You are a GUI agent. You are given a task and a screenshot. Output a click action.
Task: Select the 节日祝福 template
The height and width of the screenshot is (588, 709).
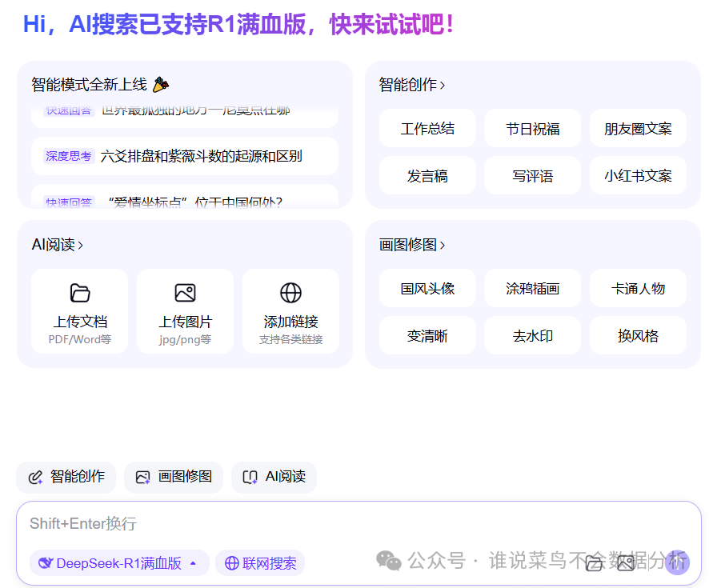point(533,128)
